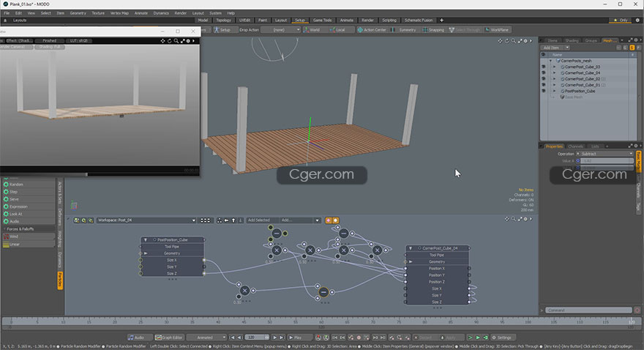Click the multiply node below PostPosition_Cube
644x350 pixels.
(x=244, y=291)
